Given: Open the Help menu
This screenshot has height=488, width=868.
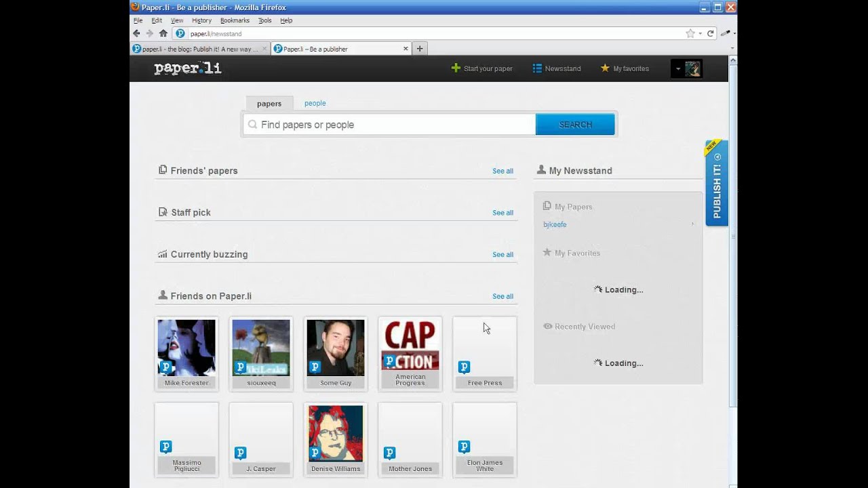Looking at the screenshot, I should (286, 20).
